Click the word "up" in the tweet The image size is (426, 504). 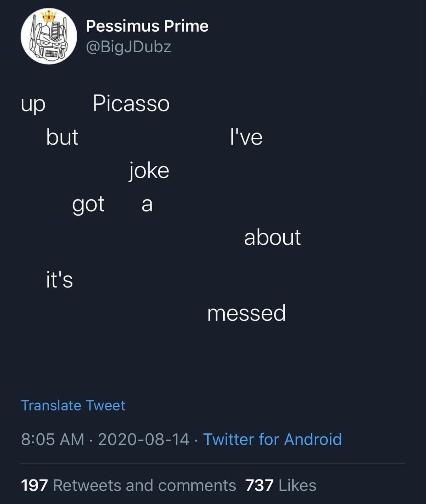tap(33, 104)
